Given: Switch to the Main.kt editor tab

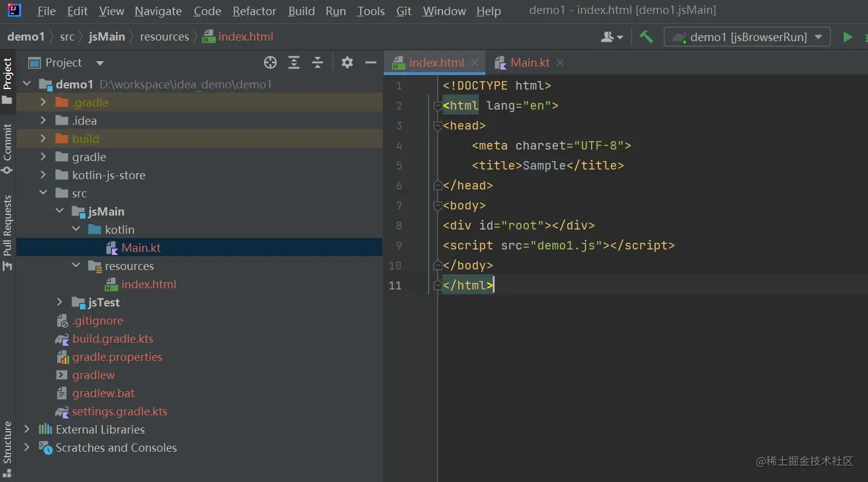Looking at the screenshot, I should coord(529,62).
